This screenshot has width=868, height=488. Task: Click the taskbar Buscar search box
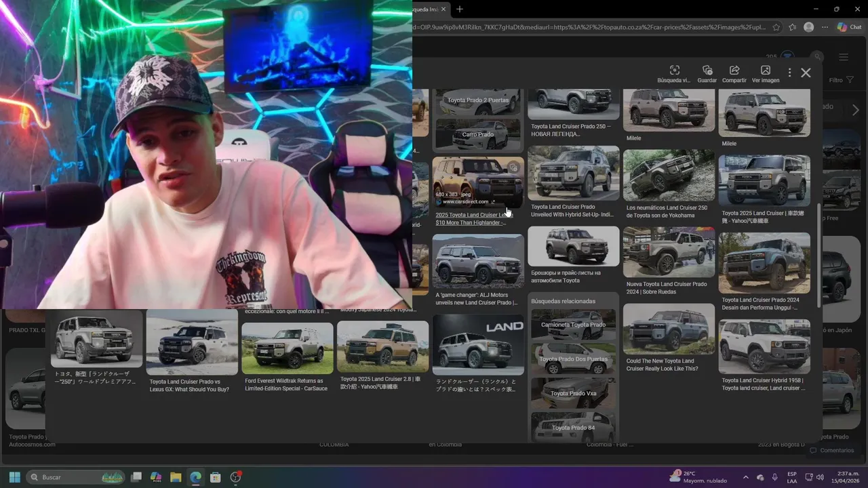(77, 477)
